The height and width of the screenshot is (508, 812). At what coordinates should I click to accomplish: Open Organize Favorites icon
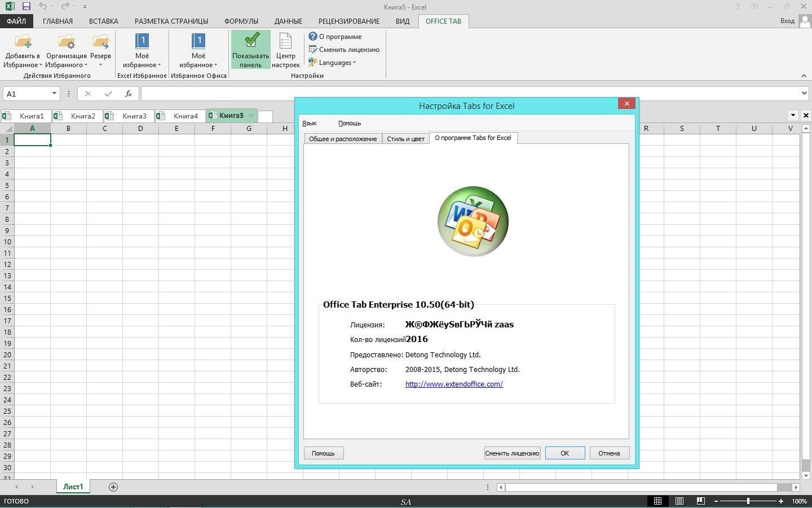click(x=67, y=42)
